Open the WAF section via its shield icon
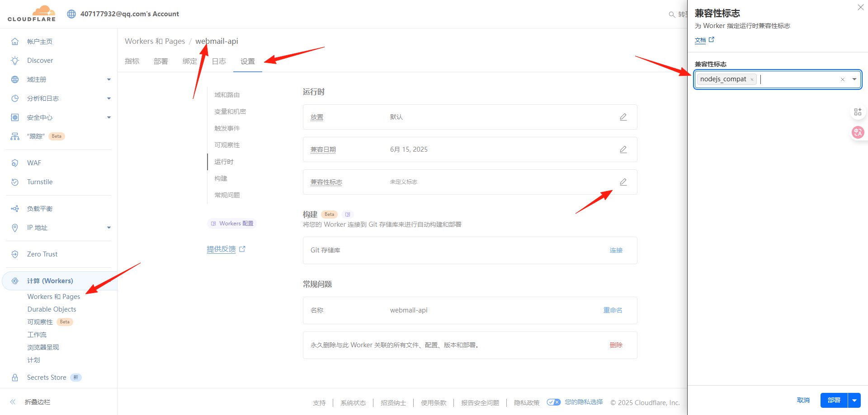Screen dimensions: 868x415 pyautogui.click(x=15, y=163)
